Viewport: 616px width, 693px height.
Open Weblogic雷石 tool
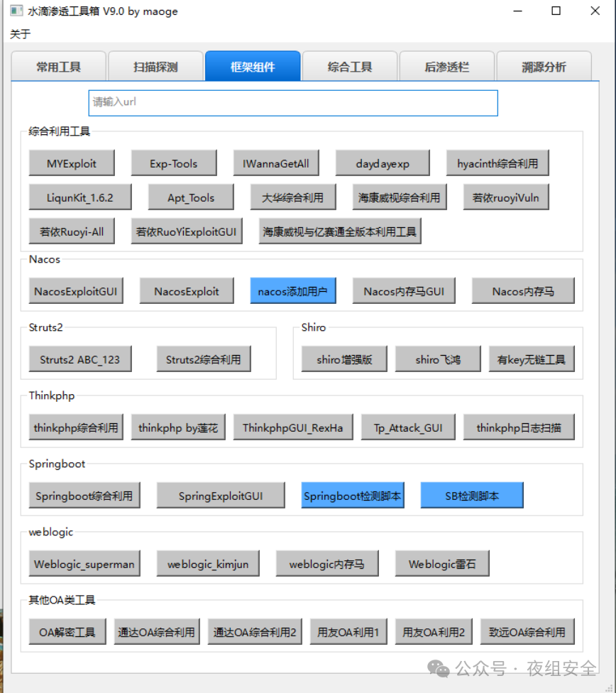[442, 563]
